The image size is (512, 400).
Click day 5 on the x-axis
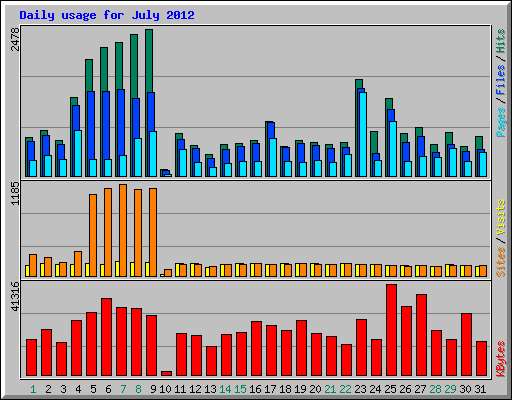(x=93, y=389)
